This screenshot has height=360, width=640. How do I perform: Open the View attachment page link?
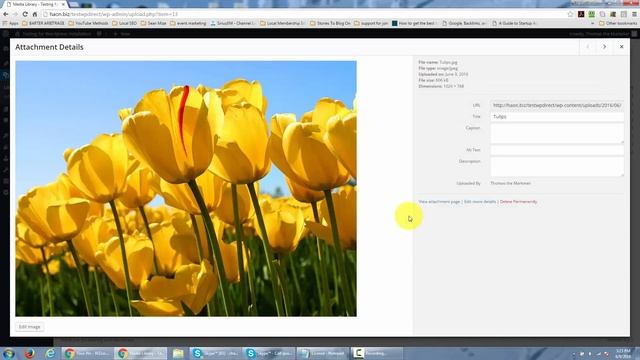[439, 202]
